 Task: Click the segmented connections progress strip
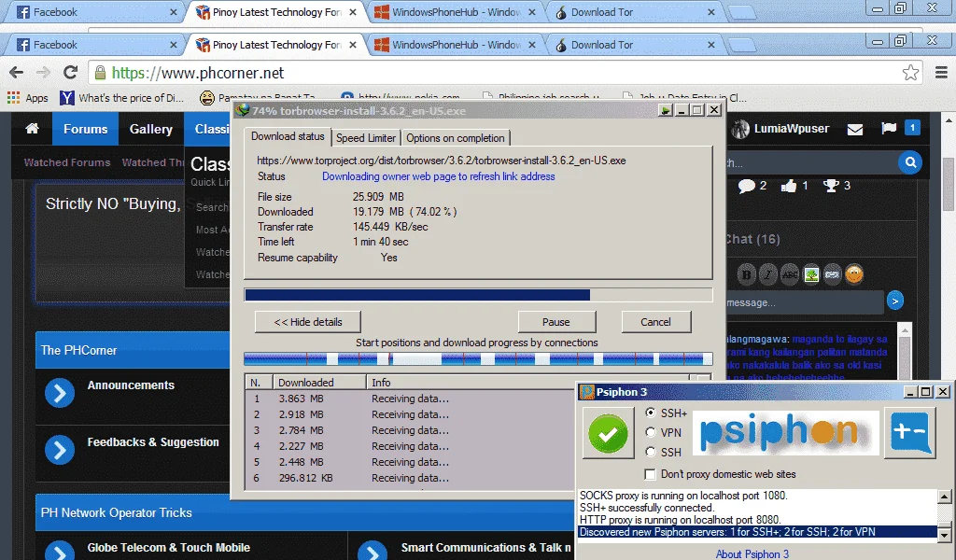pyautogui.click(x=478, y=358)
